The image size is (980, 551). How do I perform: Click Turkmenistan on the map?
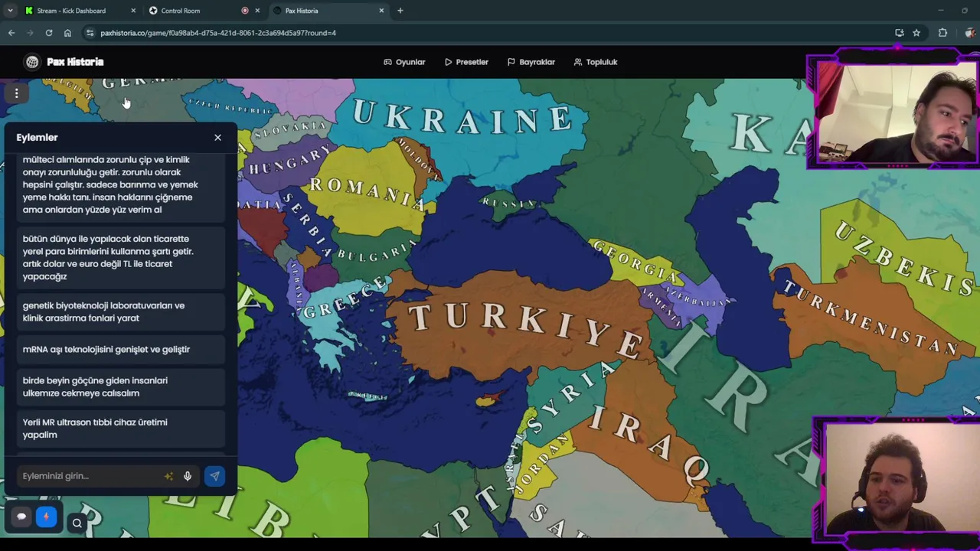click(x=869, y=318)
